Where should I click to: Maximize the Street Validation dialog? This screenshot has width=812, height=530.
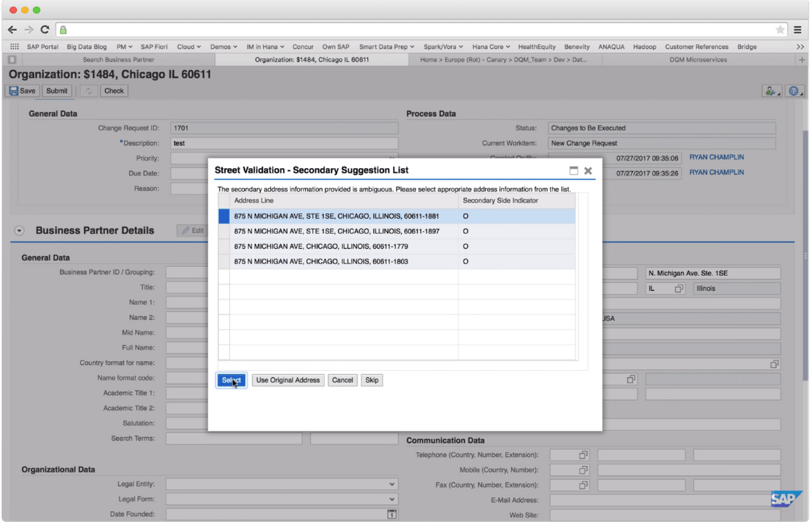[573, 170]
